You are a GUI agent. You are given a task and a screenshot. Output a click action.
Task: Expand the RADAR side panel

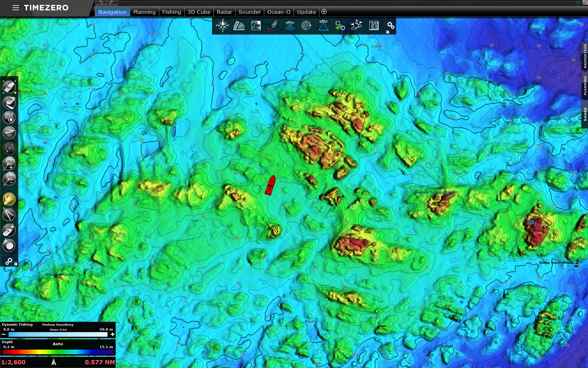pyautogui.click(x=585, y=114)
